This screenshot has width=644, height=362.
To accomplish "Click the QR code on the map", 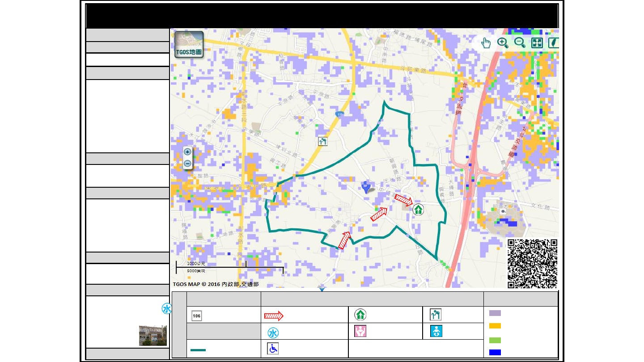I will 533,264.
